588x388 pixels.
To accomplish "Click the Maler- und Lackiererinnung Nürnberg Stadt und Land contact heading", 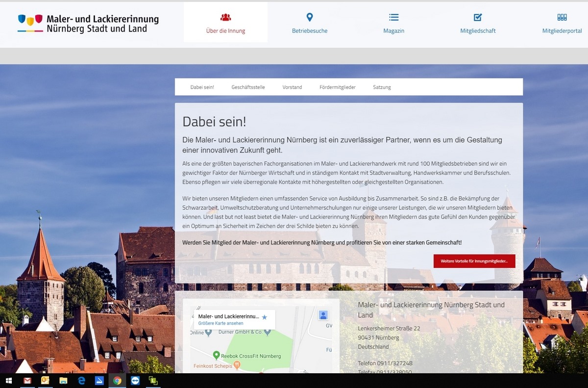I will [431, 310].
